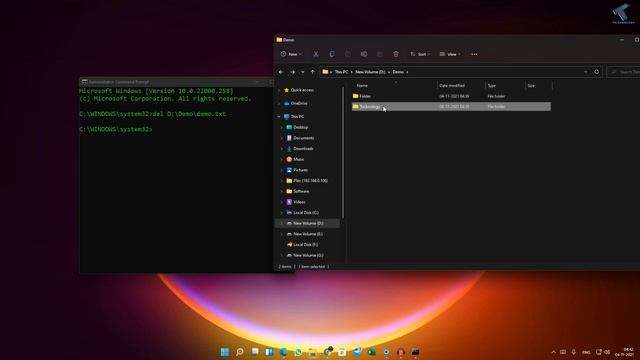Click the Copy icon in Explorer toolbar
The image size is (640, 360).
(x=332, y=54)
